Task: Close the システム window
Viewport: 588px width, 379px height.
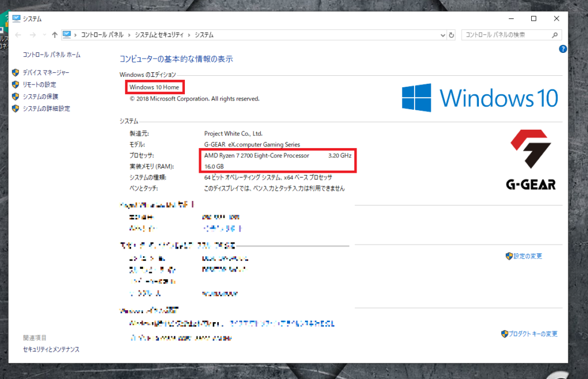Action: pyautogui.click(x=556, y=18)
